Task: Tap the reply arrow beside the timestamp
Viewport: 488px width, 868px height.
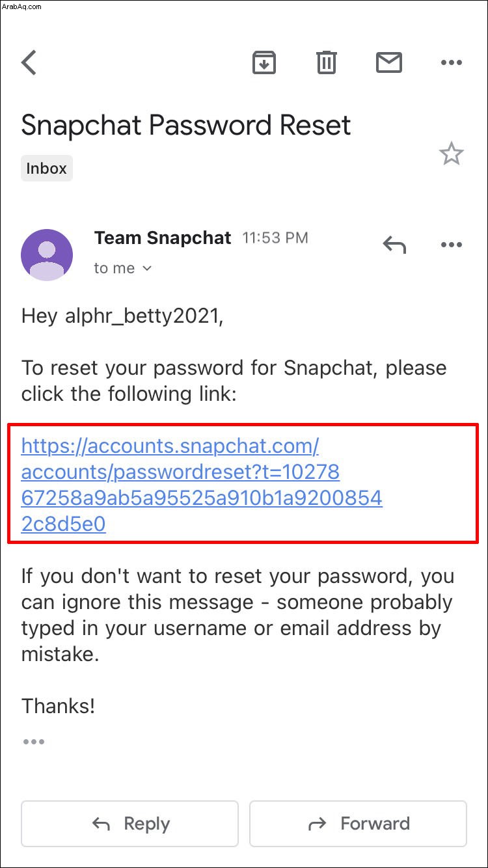Action: [394, 245]
